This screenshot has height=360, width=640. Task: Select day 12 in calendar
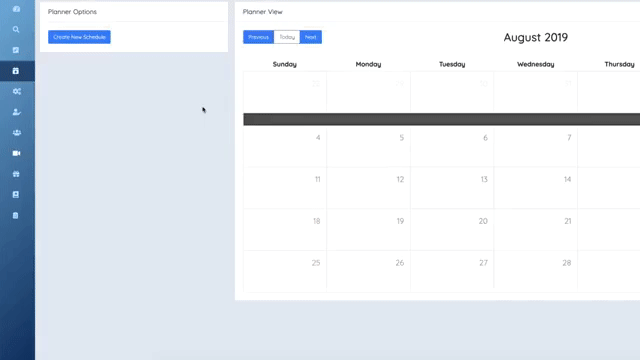(x=369, y=188)
